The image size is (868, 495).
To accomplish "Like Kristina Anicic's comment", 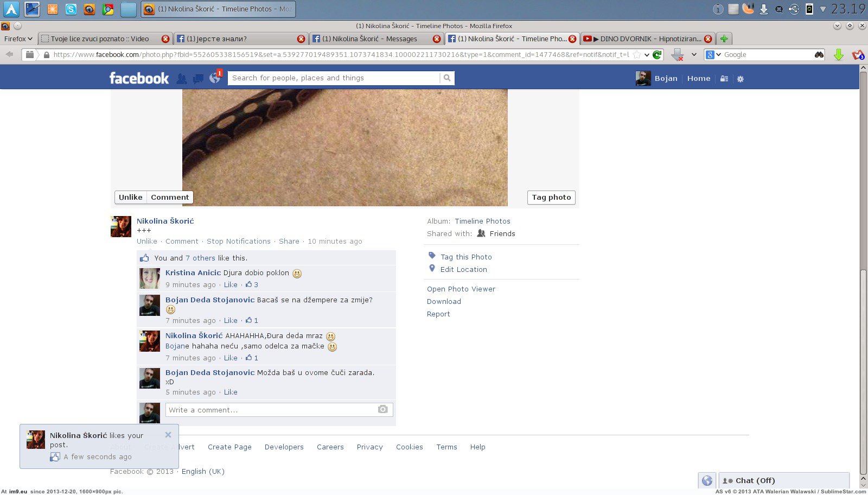I will tap(231, 285).
